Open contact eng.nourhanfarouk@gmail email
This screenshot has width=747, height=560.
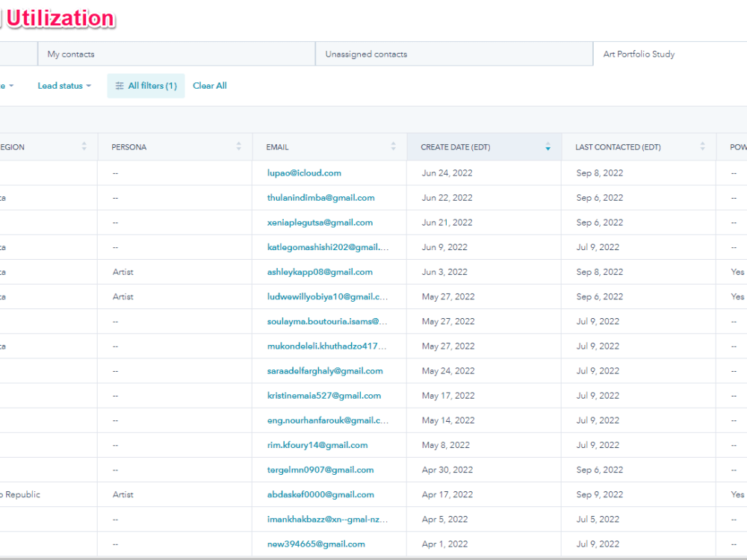(x=328, y=420)
